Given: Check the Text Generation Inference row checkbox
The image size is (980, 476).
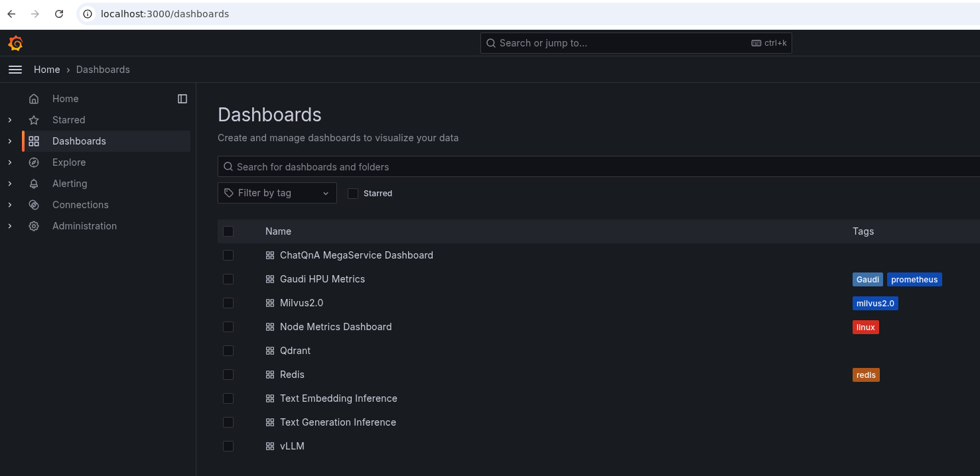Looking at the screenshot, I should pyautogui.click(x=228, y=422).
